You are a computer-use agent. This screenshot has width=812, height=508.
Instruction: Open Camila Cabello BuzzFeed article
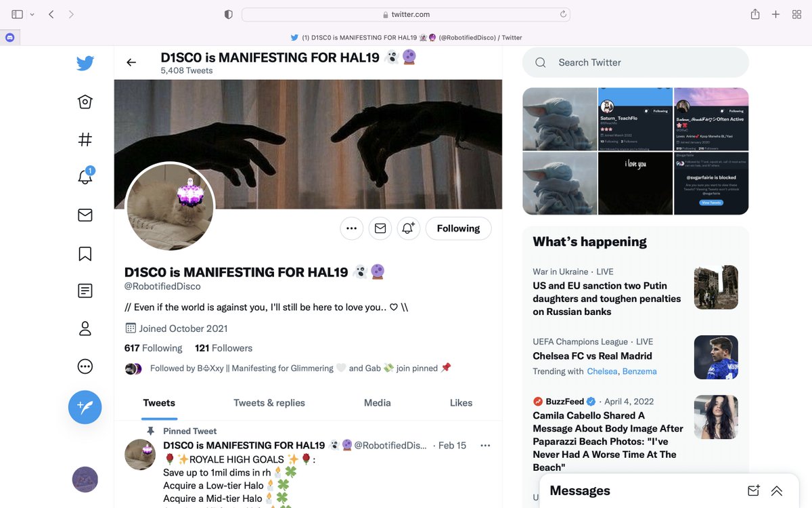(x=608, y=441)
